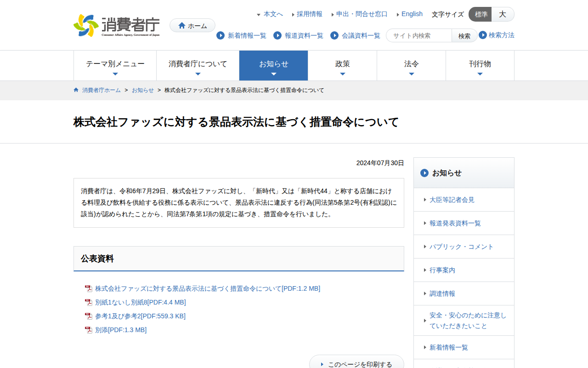588x368 pixels.
Task: Click circle arrow icon beside 会議資料一覧
Action: click(334, 35)
